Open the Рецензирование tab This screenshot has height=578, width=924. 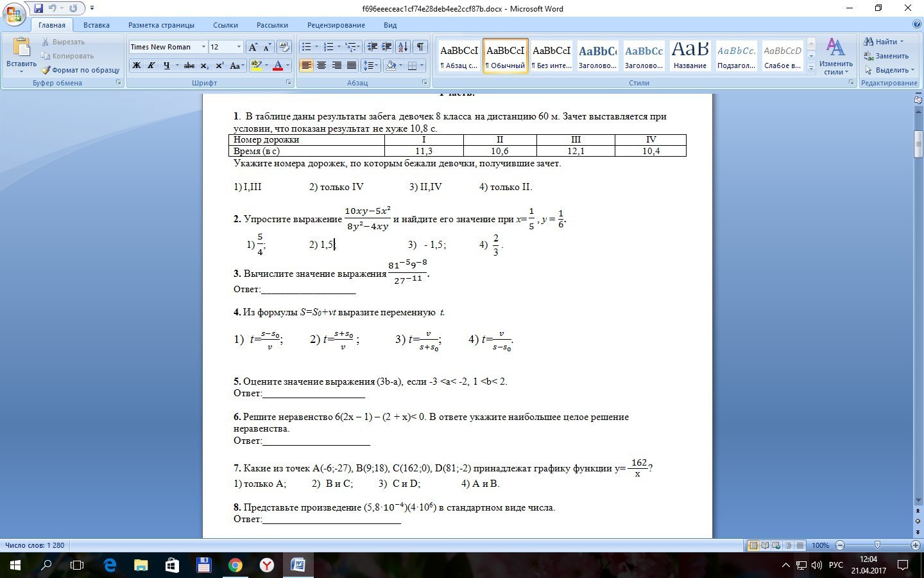pos(336,25)
